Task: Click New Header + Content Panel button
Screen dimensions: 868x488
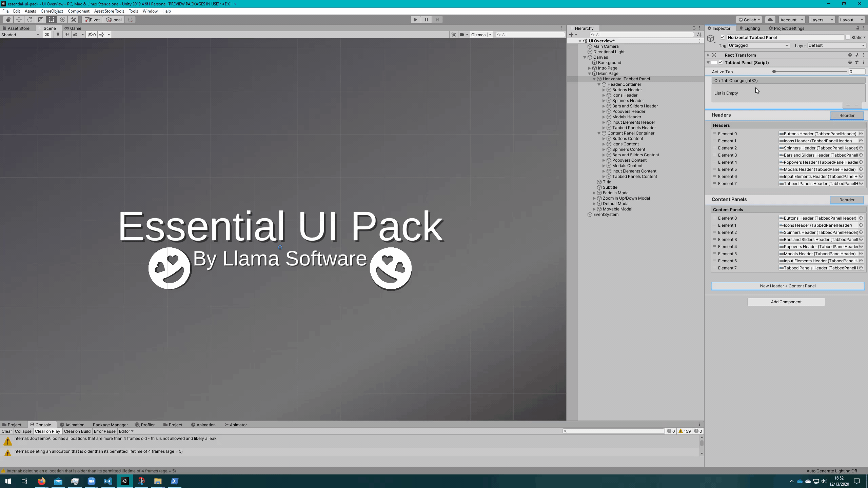Action: (787, 286)
